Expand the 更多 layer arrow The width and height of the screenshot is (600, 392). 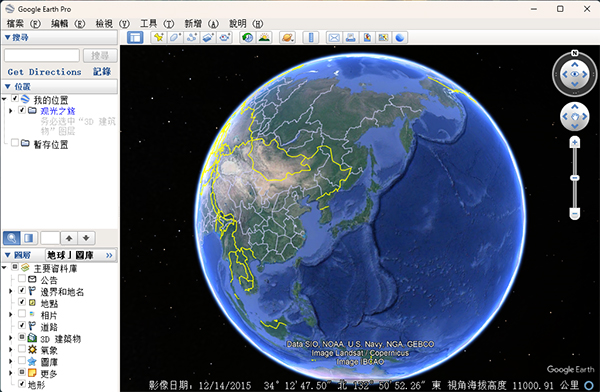pos(11,373)
